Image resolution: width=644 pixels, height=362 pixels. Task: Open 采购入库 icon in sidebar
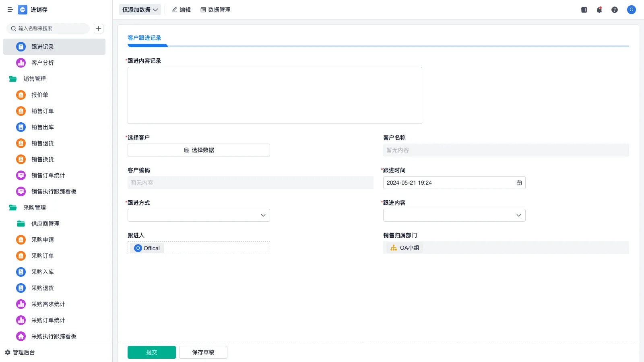tap(21, 272)
